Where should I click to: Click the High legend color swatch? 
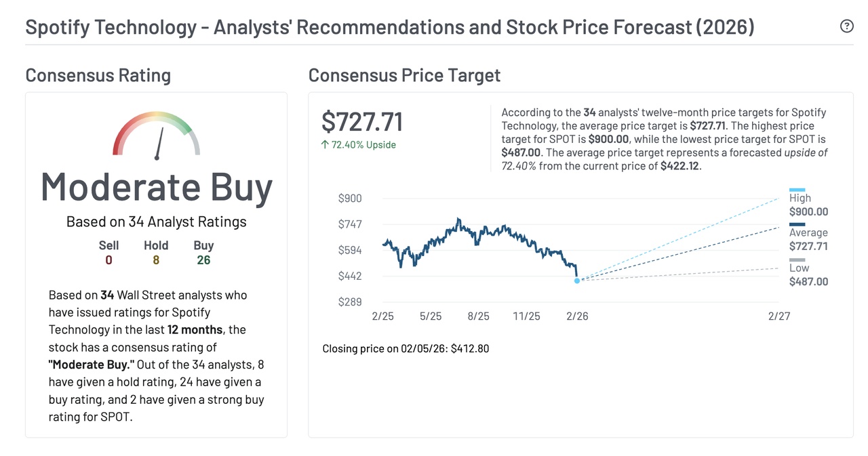pos(797,190)
